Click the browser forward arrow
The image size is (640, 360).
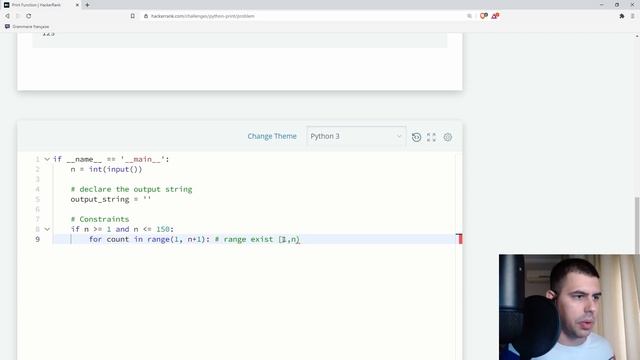[x=18, y=16]
